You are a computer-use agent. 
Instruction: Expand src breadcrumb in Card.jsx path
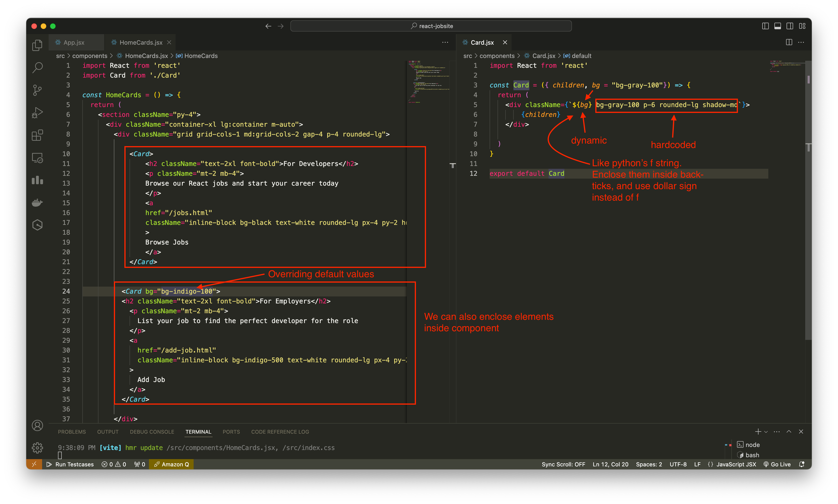[467, 56]
